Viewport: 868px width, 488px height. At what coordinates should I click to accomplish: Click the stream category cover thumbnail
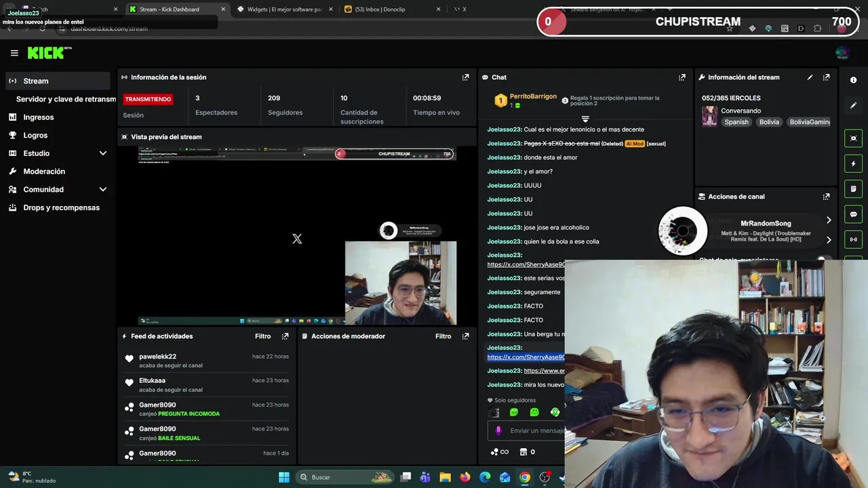709,116
